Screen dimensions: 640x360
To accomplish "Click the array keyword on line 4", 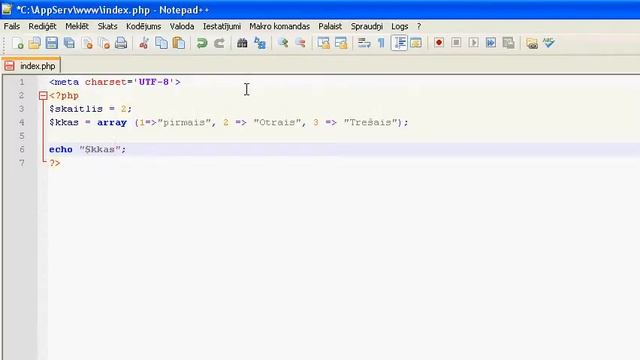I will pos(112,122).
